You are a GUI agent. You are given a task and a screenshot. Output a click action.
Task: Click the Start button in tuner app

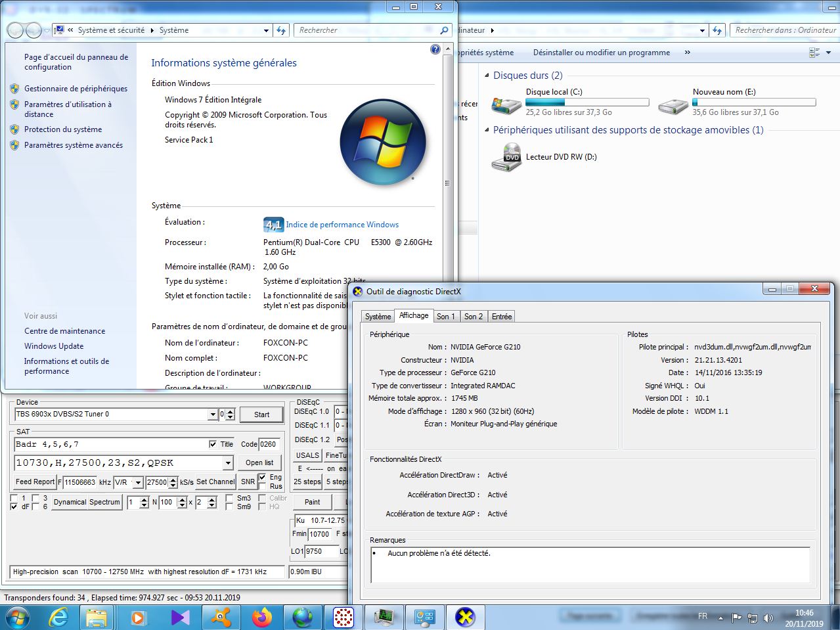pos(261,415)
